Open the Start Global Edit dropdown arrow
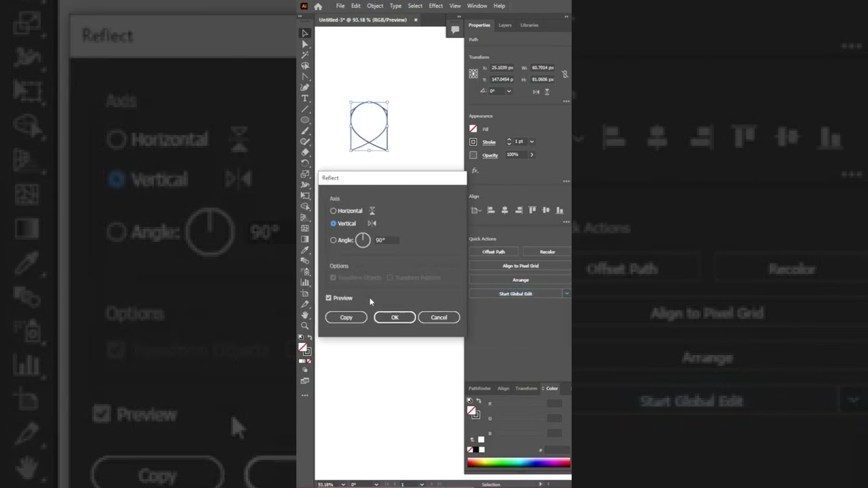 coord(567,293)
